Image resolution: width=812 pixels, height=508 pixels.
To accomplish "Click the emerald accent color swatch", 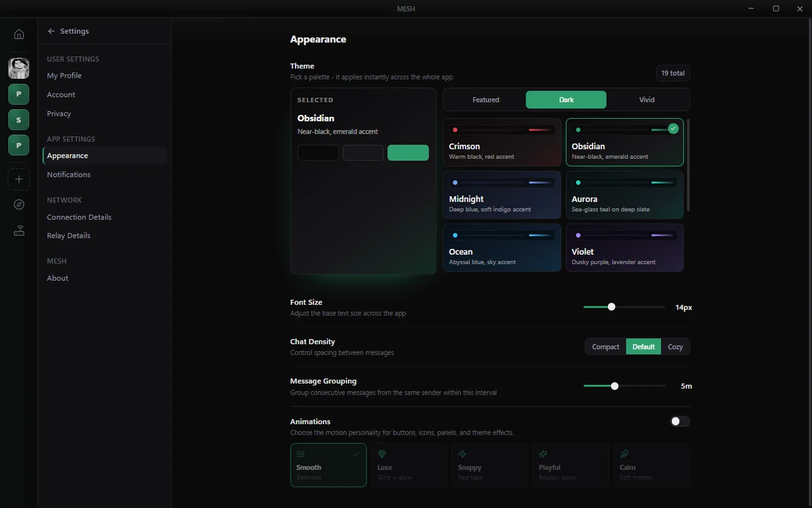I will point(408,152).
